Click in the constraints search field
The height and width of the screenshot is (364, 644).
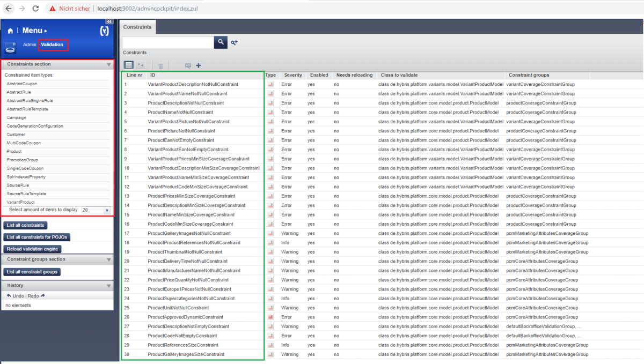click(x=168, y=42)
